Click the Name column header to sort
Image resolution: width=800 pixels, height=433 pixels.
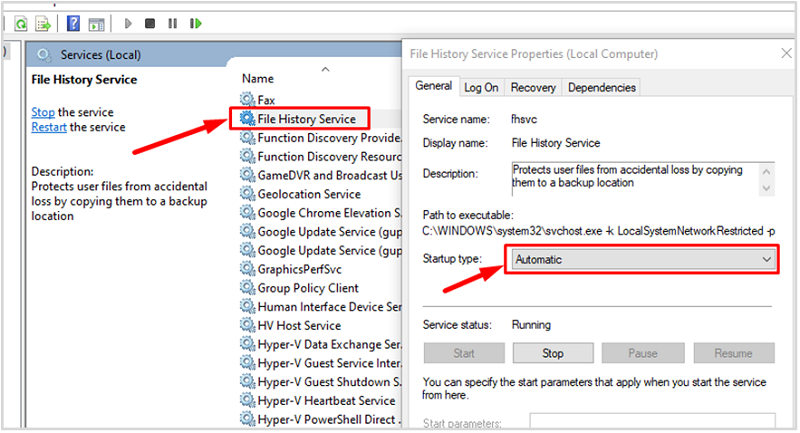[x=258, y=78]
